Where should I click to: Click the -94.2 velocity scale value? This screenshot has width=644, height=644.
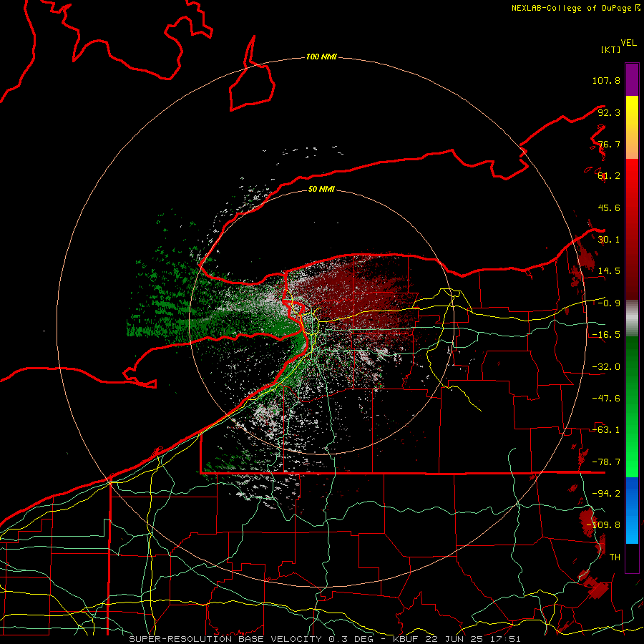tap(606, 494)
